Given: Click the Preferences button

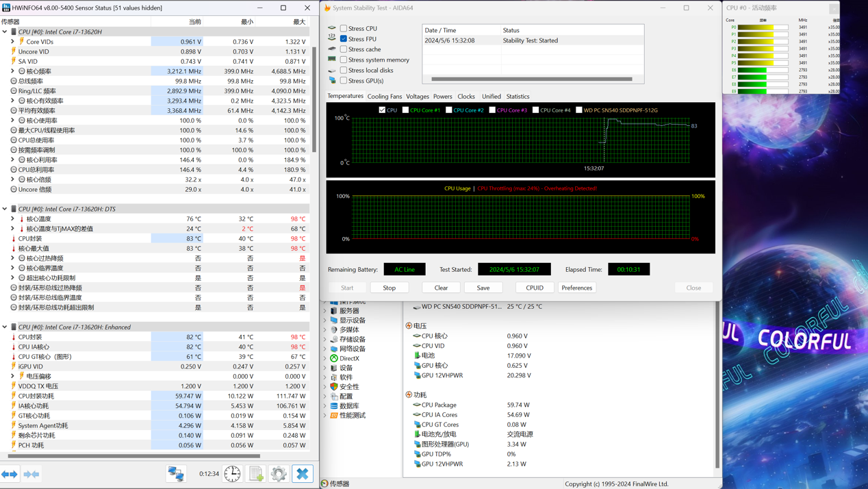Looking at the screenshot, I should 576,288.
